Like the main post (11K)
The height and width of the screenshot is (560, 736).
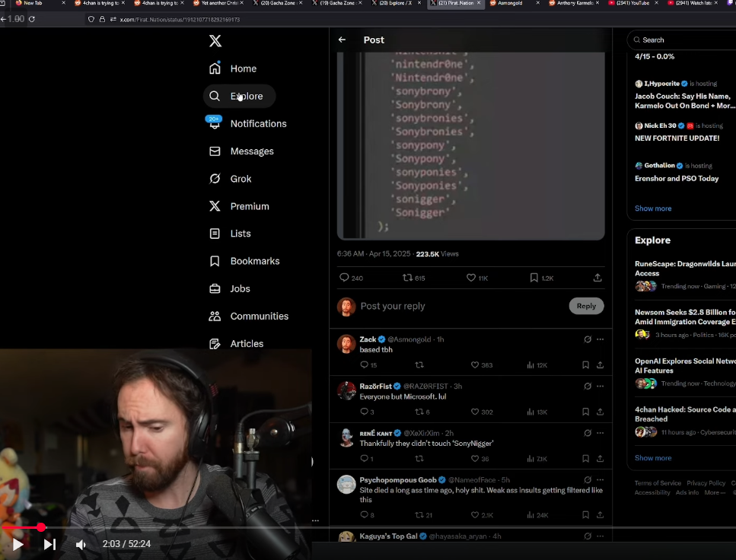coord(477,278)
